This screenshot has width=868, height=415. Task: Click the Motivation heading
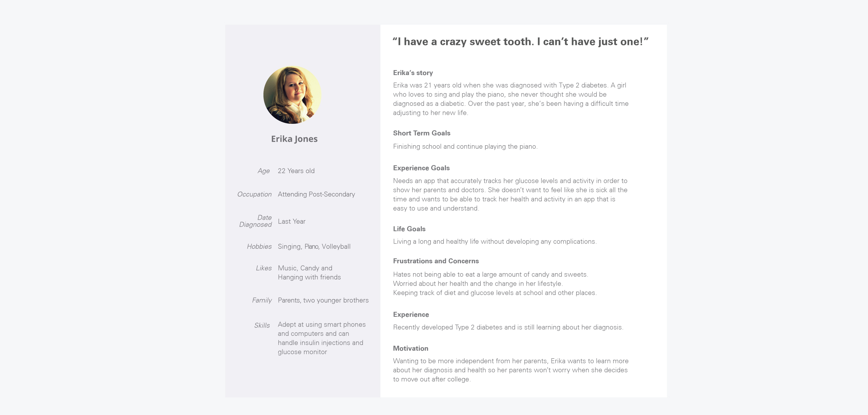point(410,349)
